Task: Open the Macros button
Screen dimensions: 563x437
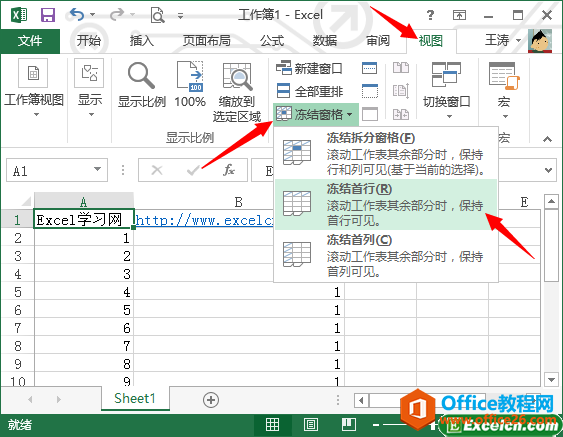Action: pyautogui.click(x=504, y=90)
